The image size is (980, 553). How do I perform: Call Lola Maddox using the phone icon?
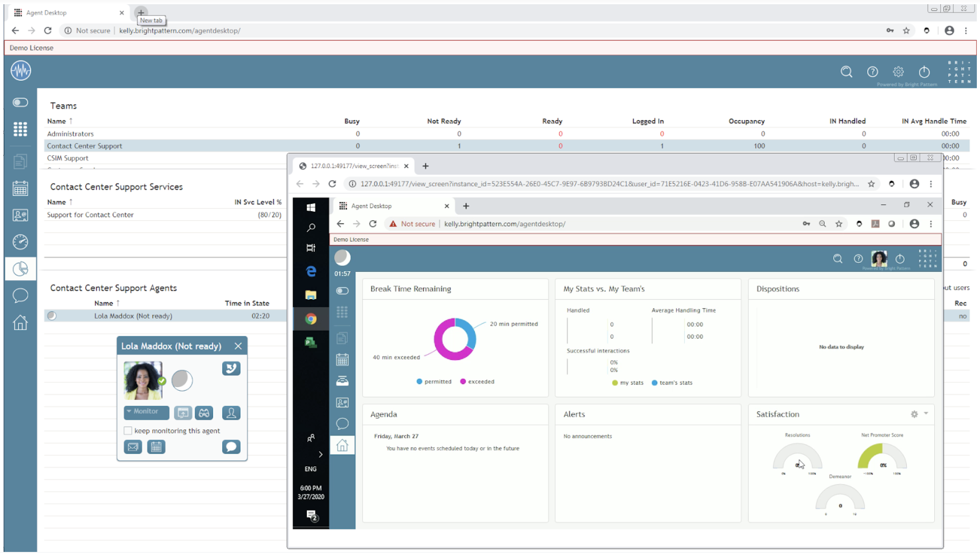[x=231, y=368]
